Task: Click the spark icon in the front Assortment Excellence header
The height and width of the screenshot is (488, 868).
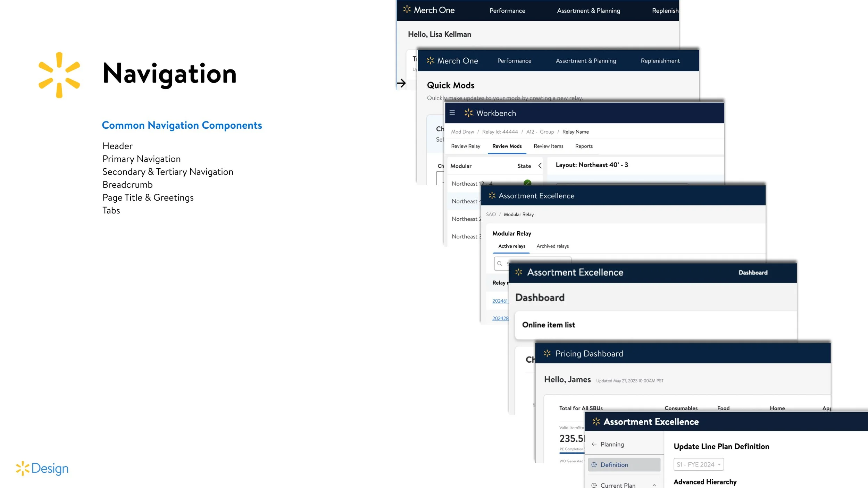Action: click(x=596, y=421)
